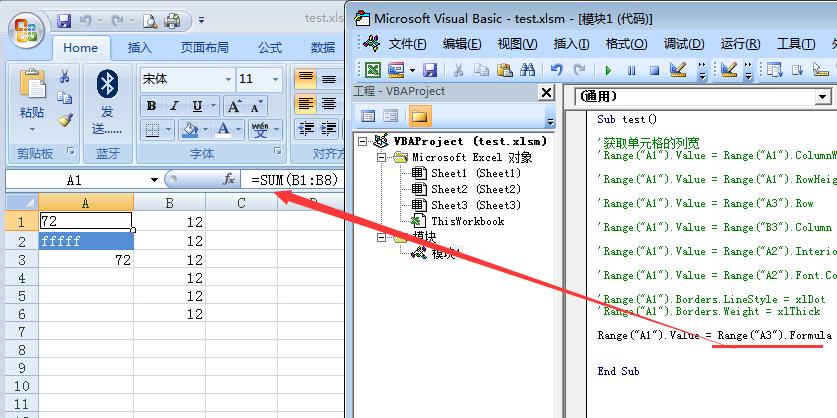The height and width of the screenshot is (418, 837).
Task: Save project using VBA toolbar disk icon
Action: (x=430, y=70)
